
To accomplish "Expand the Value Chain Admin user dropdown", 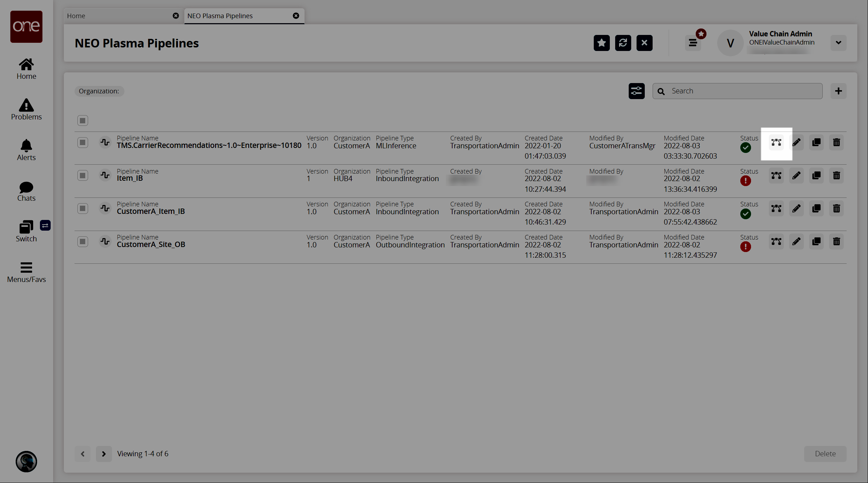I will coord(838,43).
